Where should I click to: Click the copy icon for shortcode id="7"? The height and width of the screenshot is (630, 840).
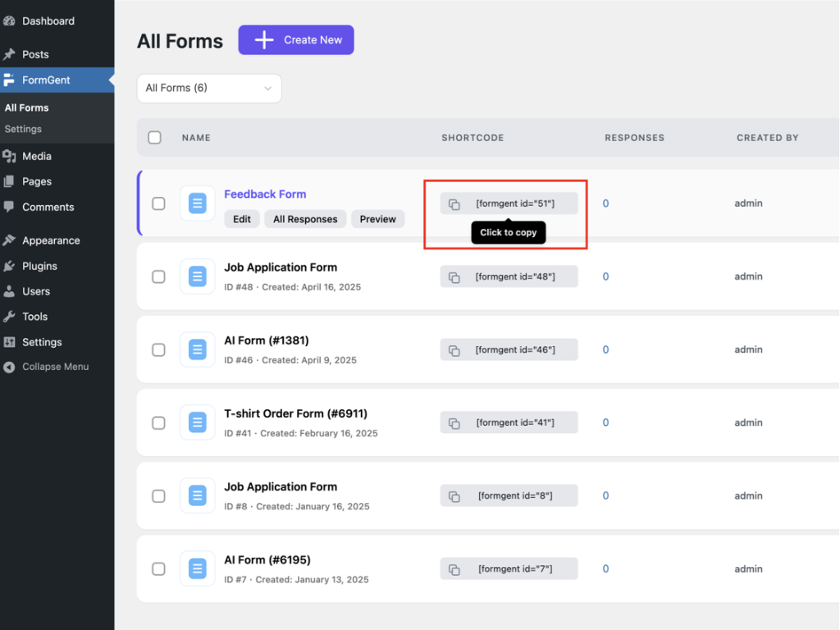[454, 569]
